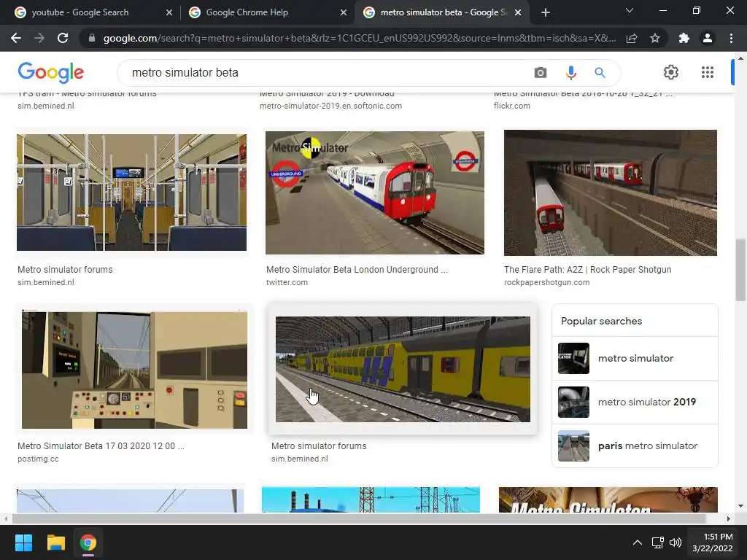Viewport: 747px width, 560px height.
Task: Show hidden system tray icons
Action: (638, 542)
